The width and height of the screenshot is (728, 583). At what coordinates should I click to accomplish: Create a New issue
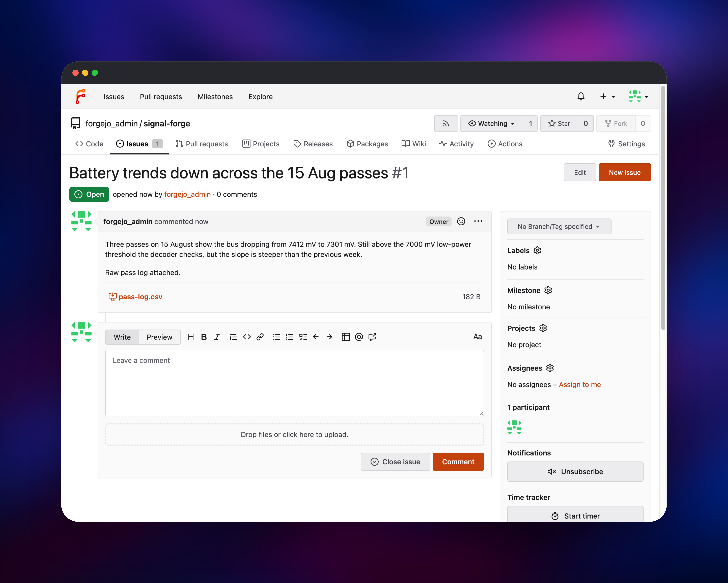point(625,172)
